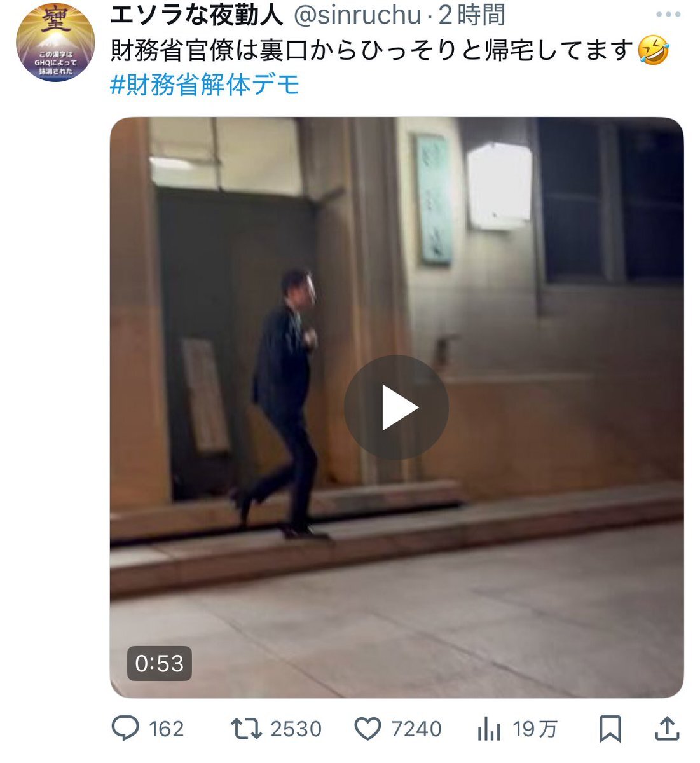The height and width of the screenshot is (763, 700).
Task: Click the 19万 views count
Action: coord(535,729)
